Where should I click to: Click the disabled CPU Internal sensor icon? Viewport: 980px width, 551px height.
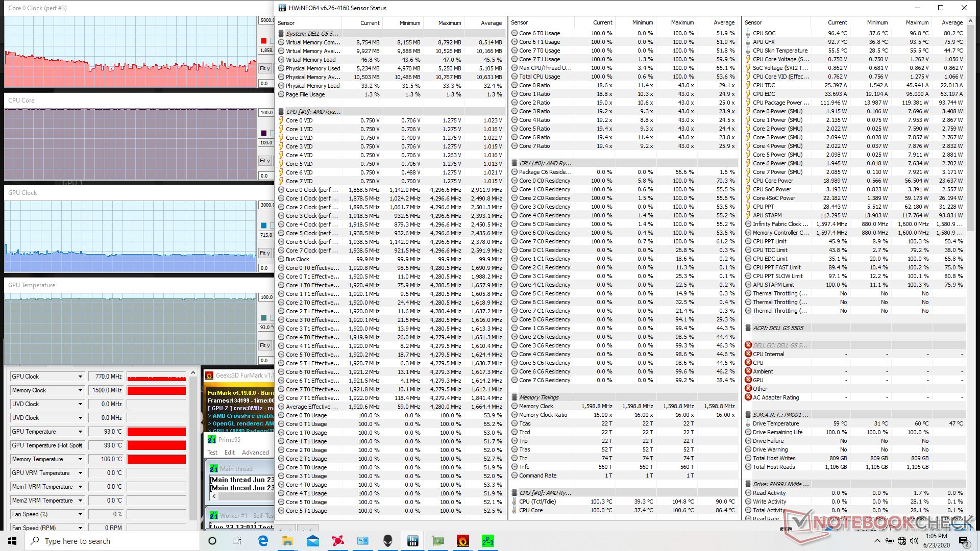748,354
